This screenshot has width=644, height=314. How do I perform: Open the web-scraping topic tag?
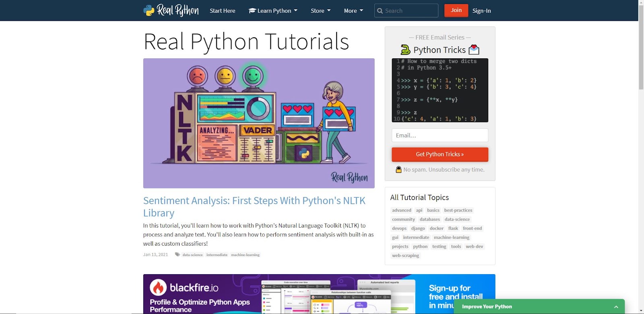[405, 256]
